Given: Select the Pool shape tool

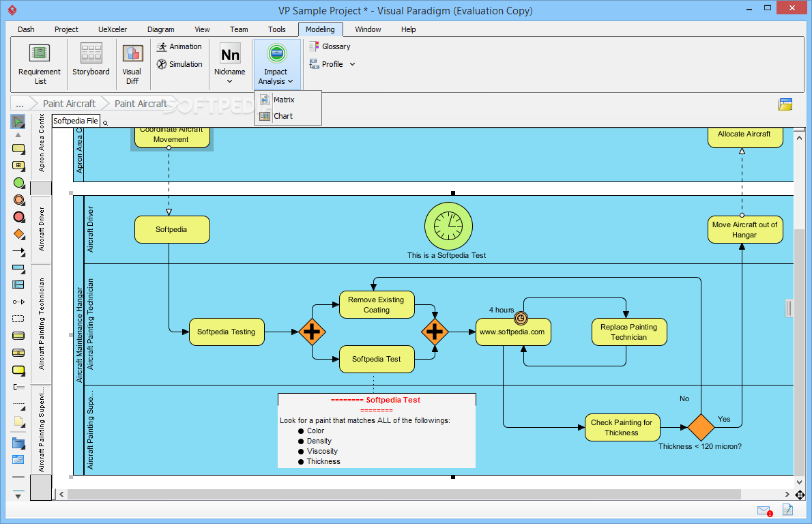Looking at the screenshot, I should [x=18, y=268].
